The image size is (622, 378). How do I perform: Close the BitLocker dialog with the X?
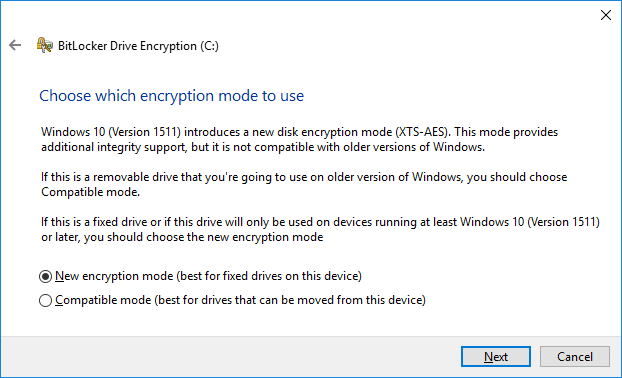[605, 15]
